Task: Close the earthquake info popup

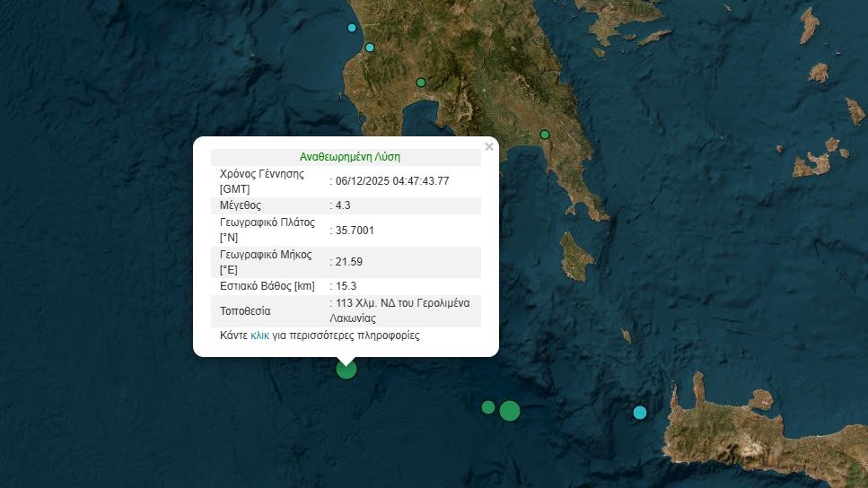Action: [x=489, y=147]
